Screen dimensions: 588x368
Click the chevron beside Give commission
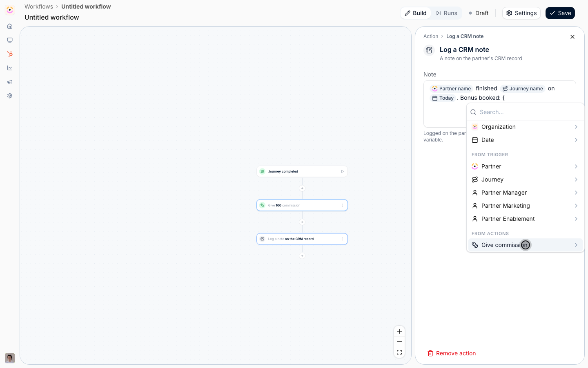tap(576, 245)
